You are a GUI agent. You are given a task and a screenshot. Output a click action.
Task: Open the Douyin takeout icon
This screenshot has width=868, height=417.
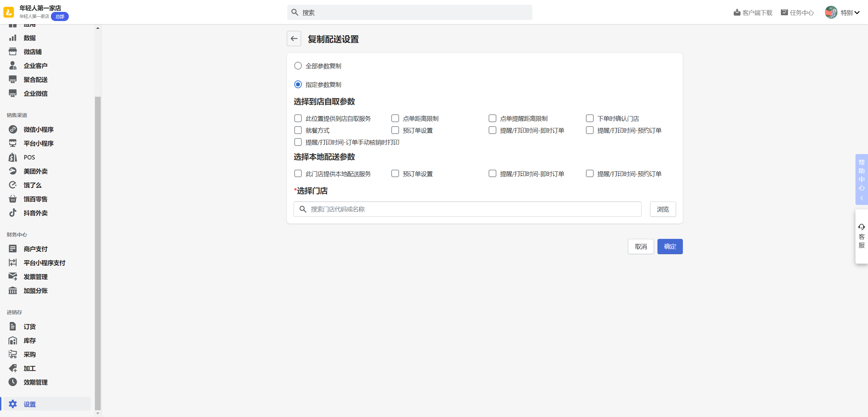(x=13, y=213)
